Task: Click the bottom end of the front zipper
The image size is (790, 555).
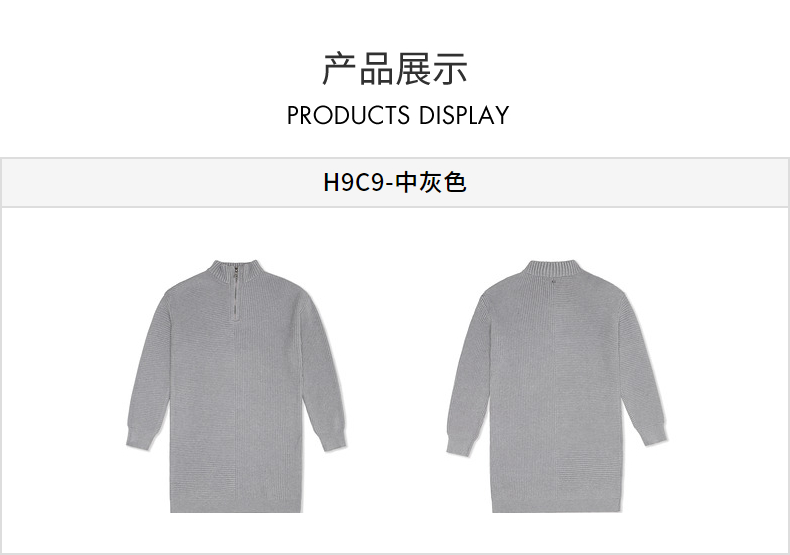Action: [235, 317]
